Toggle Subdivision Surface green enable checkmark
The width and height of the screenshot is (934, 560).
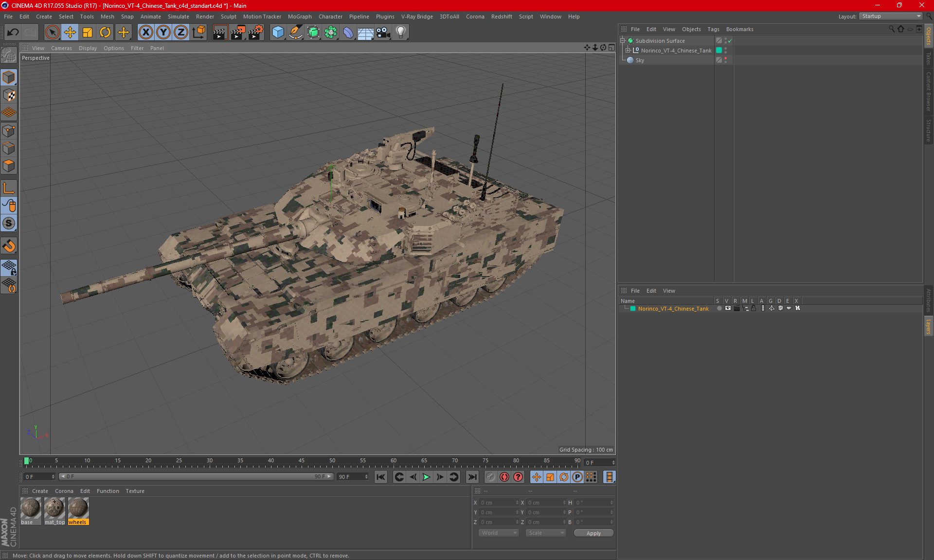[x=730, y=41]
